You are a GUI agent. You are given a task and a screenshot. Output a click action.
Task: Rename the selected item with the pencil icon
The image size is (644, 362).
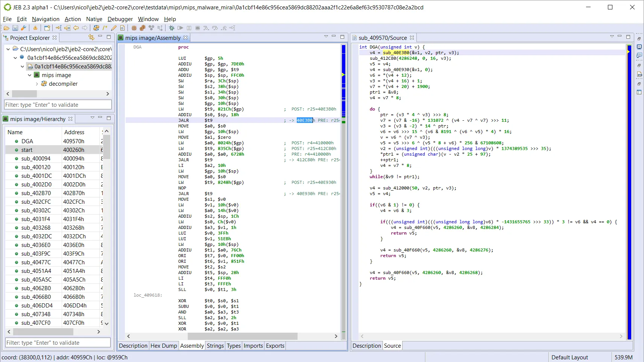[114, 27]
